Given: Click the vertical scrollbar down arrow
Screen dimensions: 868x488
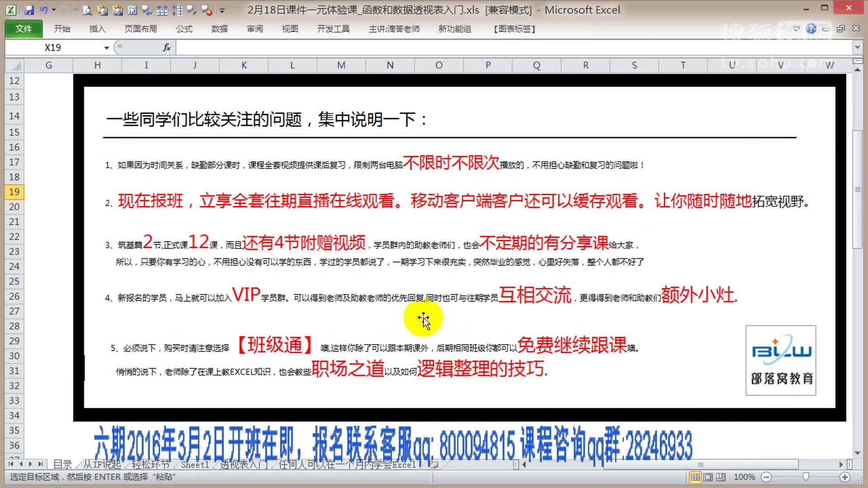Looking at the screenshot, I should coord(857,453).
